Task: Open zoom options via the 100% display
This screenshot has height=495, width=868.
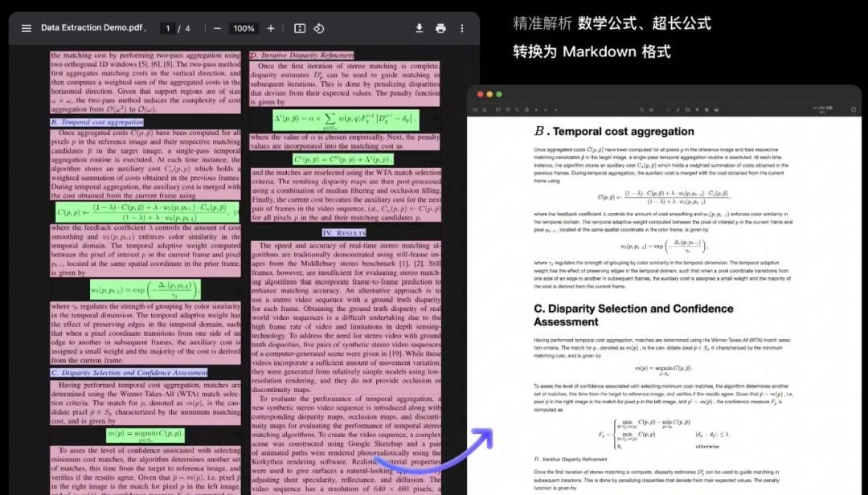Action: pos(244,28)
